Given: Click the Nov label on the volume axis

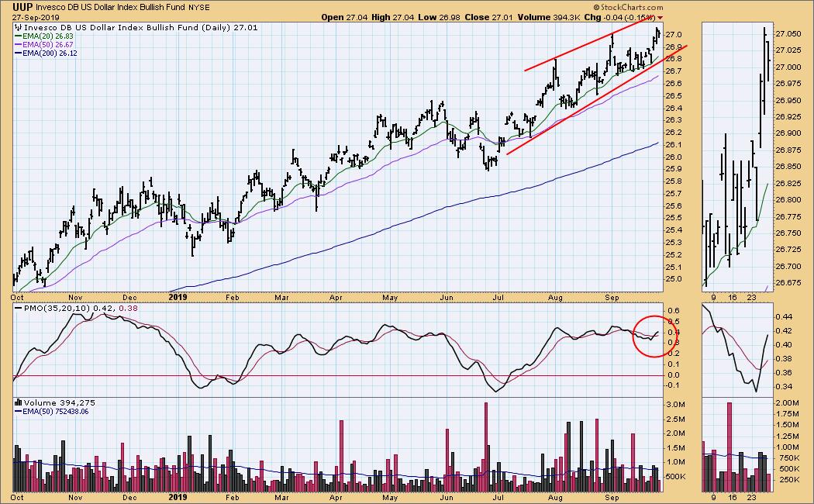Looking at the screenshot, I should (x=75, y=498).
